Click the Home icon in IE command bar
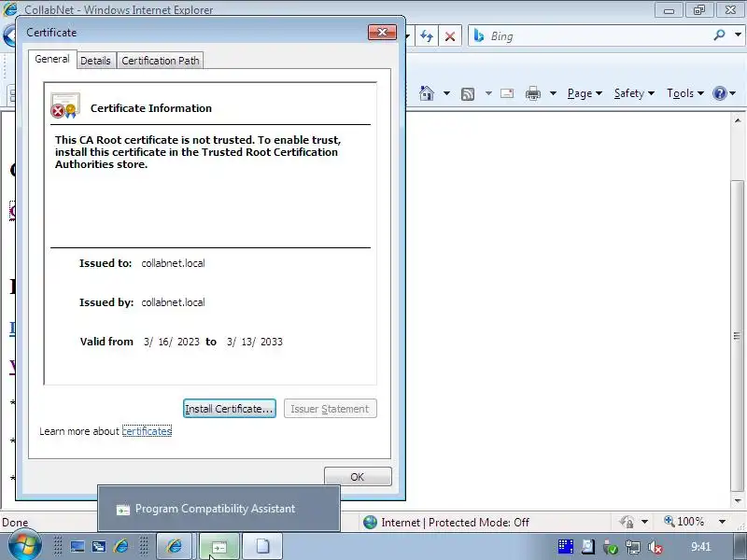 427,93
